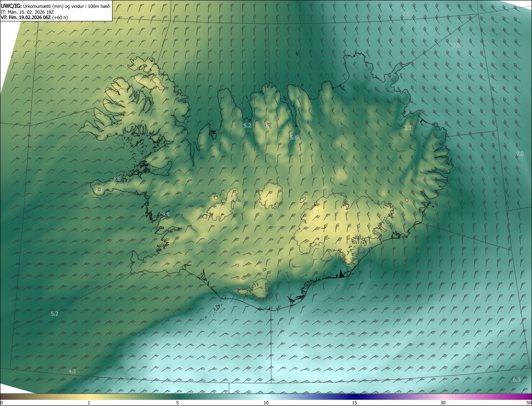Select the '10.0' value label on the map
This screenshot has width=532, height=406.
pos(322,379)
